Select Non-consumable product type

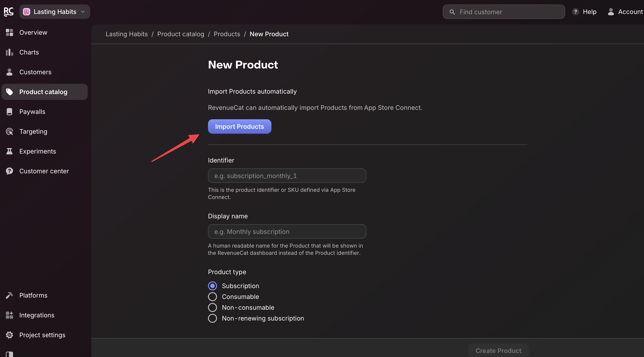click(x=212, y=307)
